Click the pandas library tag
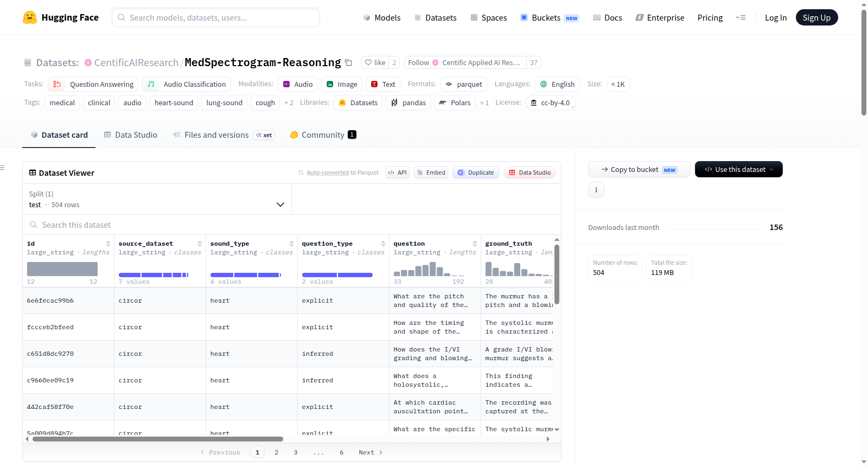Screen dimensions: 868x467 (x=409, y=103)
